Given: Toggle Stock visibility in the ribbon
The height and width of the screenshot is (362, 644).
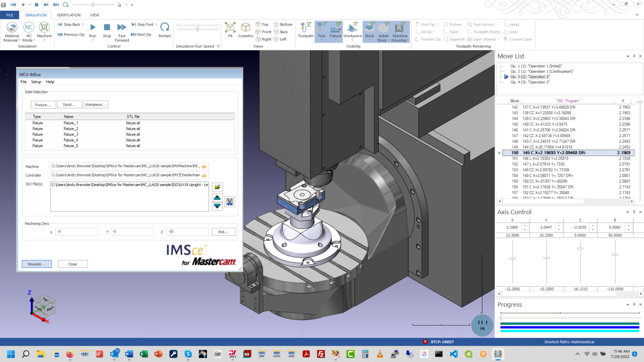Looking at the screenshot, I should (x=369, y=29).
